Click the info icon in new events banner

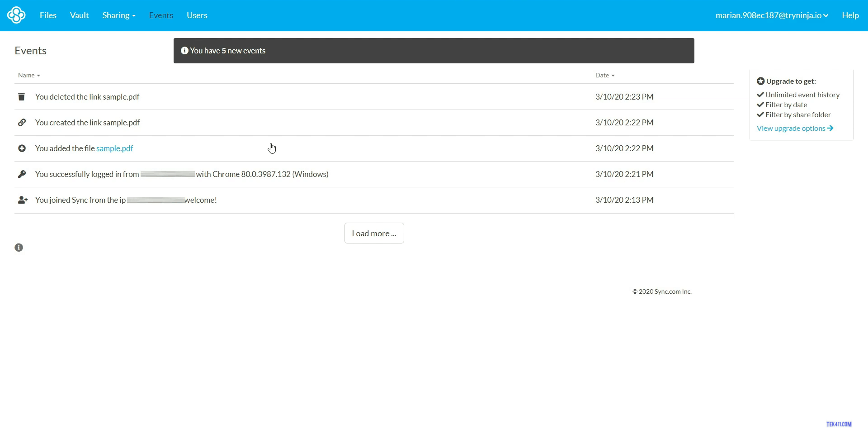pyautogui.click(x=184, y=51)
